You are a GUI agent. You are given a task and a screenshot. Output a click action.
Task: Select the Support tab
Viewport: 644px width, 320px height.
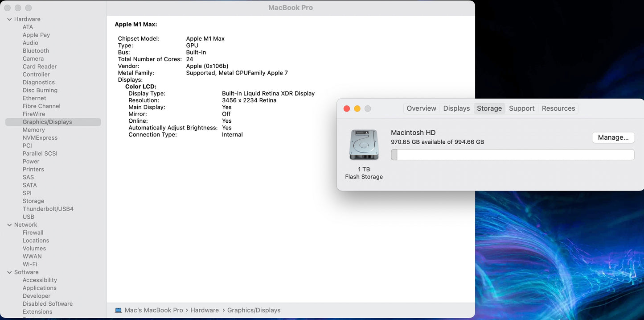(x=521, y=108)
